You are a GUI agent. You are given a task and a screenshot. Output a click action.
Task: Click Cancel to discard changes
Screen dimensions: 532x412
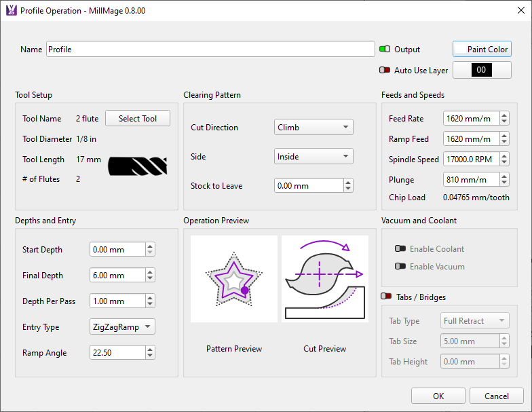point(496,396)
